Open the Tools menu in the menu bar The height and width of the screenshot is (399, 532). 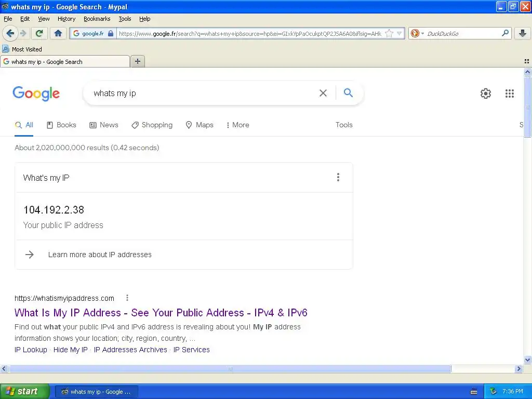[125, 19]
